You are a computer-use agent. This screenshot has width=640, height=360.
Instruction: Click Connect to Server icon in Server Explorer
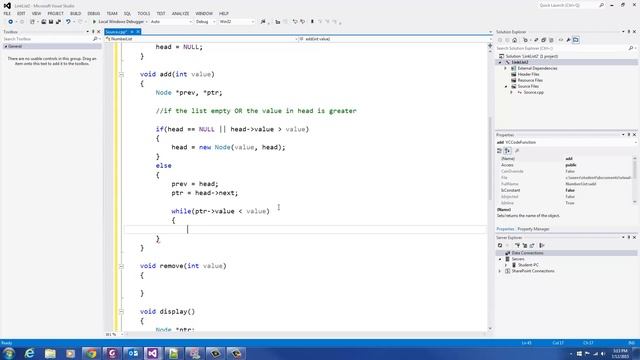click(x=525, y=245)
